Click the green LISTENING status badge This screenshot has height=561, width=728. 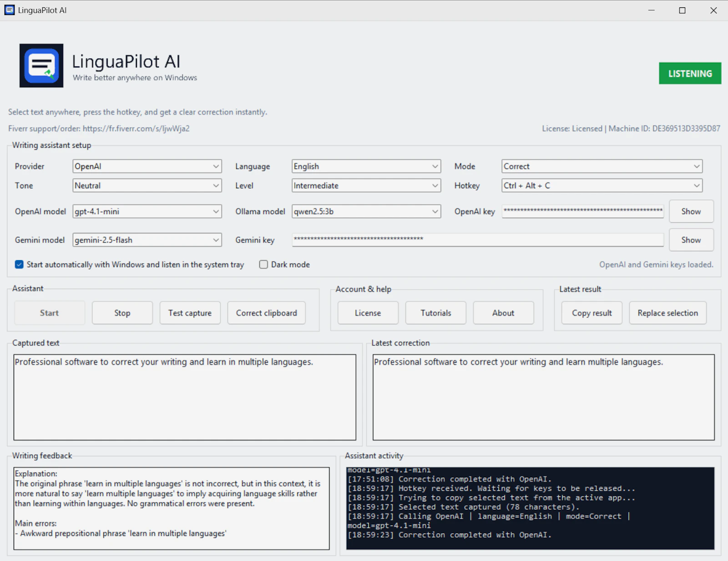[x=690, y=73]
